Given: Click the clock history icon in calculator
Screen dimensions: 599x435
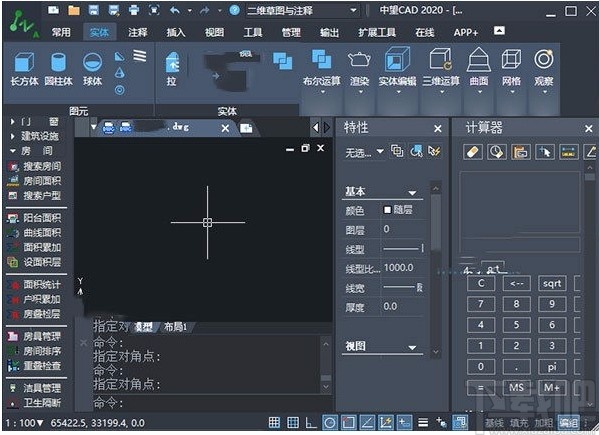Looking at the screenshot, I should pos(496,152).
